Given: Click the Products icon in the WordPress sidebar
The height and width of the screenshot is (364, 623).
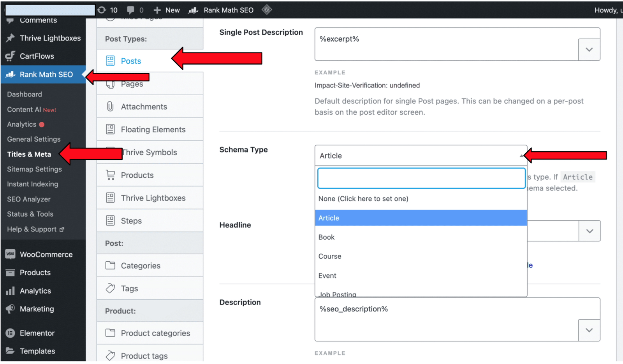Looking at the screenshot, I should 11,273.
